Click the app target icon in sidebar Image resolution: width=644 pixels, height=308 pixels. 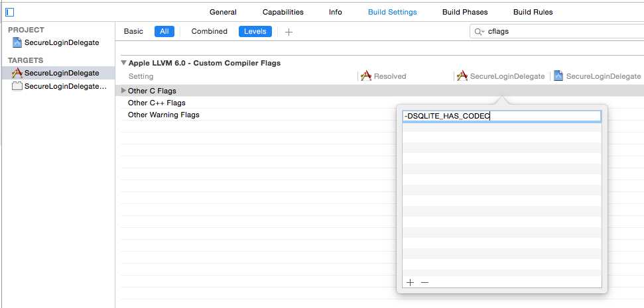tap(17, 73)
